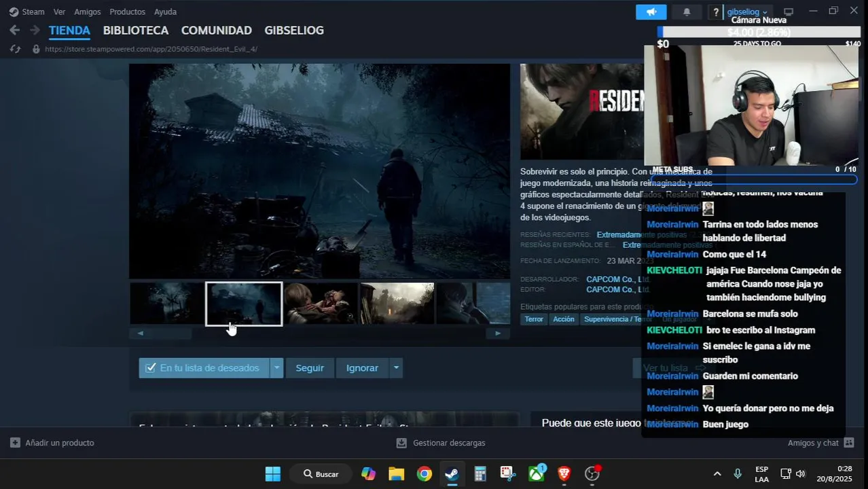Select the highlighted second screenshot thumbnail
This screenshot has height=489, width=868.
pos(244,304)
